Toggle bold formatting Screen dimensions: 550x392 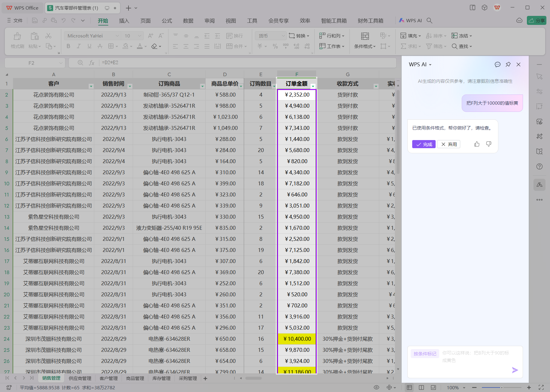click(x=68, y=46)
